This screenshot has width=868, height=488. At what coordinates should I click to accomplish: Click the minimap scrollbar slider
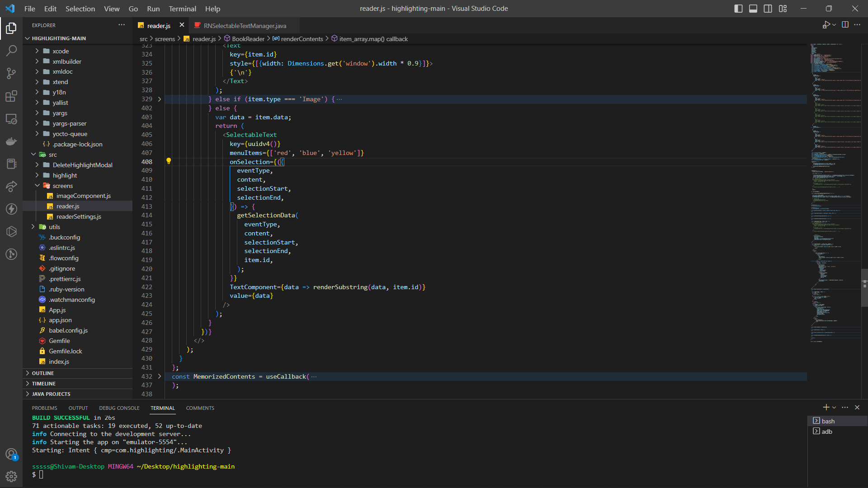tap(864, 287)
